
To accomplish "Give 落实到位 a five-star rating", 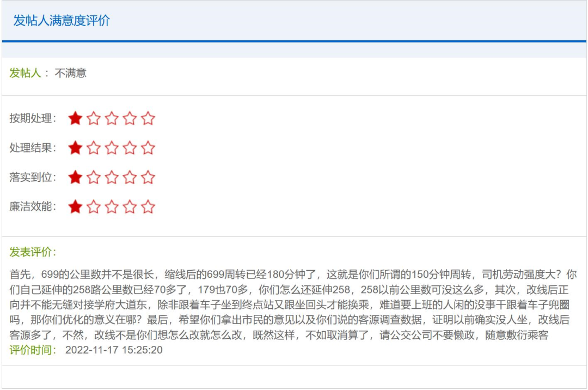I will [148, 178].
